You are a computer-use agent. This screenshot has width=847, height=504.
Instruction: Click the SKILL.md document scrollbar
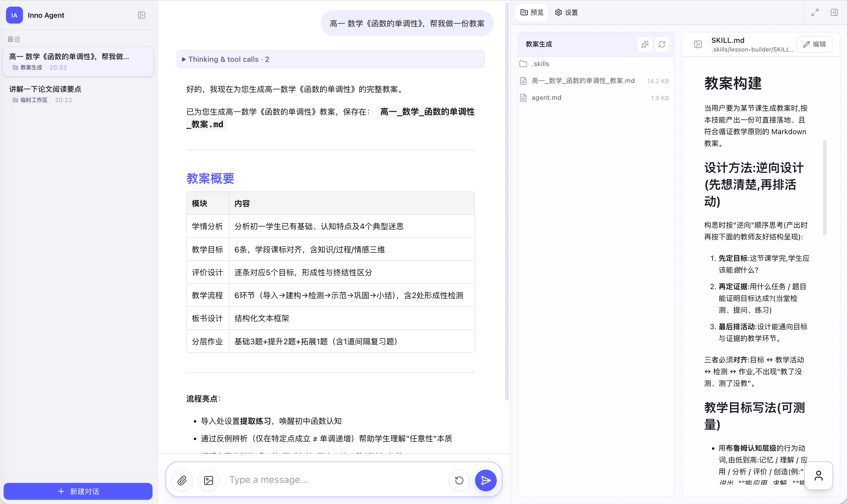pos(824,188)
